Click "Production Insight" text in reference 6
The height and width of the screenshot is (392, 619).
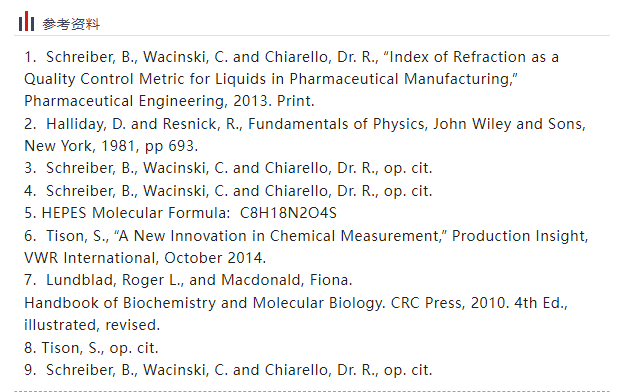click(x=520, y=236)
